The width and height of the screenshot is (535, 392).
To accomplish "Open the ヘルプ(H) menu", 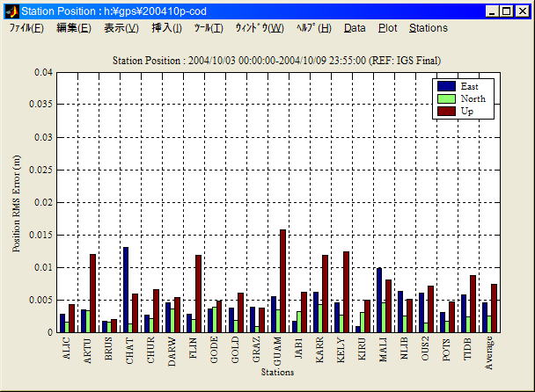I will [313, 28].
